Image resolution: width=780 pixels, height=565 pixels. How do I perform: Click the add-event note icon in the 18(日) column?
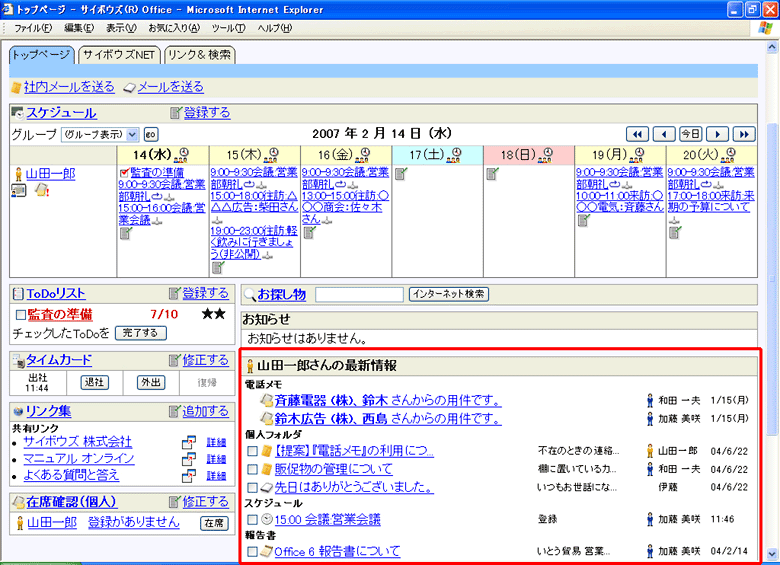tap(492, 174)
